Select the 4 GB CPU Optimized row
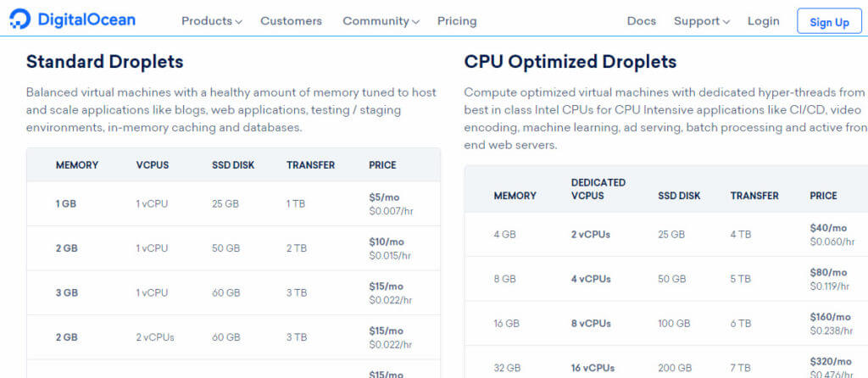 click(x=666, y=235)
